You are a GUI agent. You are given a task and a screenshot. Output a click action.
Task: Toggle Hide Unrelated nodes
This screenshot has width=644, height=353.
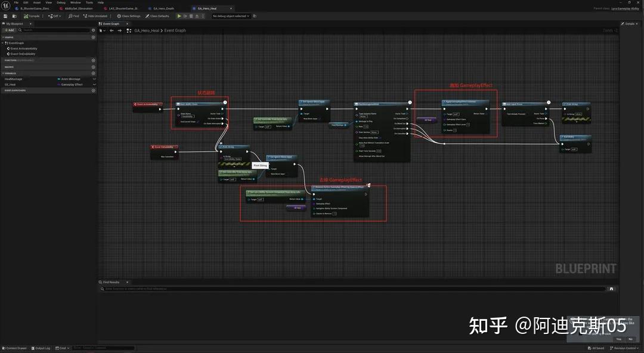point(95,16)
